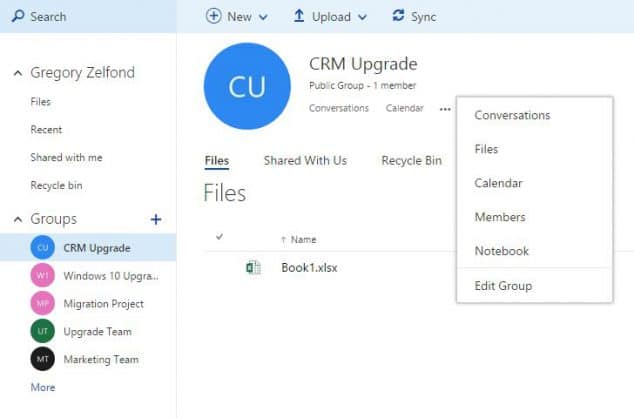Open Shared with me

tap(66, 158)
